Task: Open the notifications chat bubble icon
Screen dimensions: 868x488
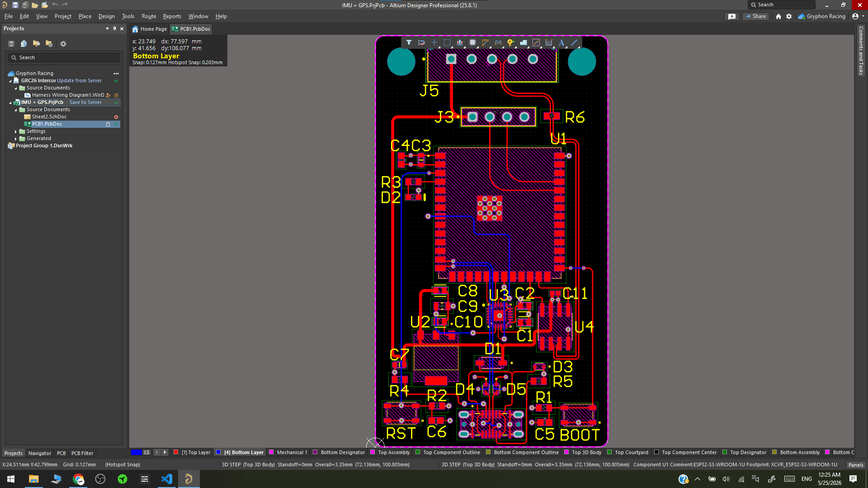Action: (x=732, y=16)
